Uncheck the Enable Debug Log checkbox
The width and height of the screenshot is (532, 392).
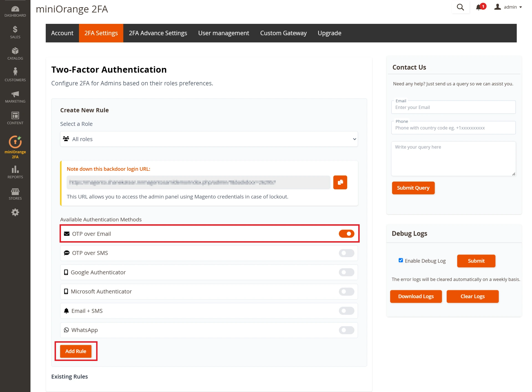(401, 260)
